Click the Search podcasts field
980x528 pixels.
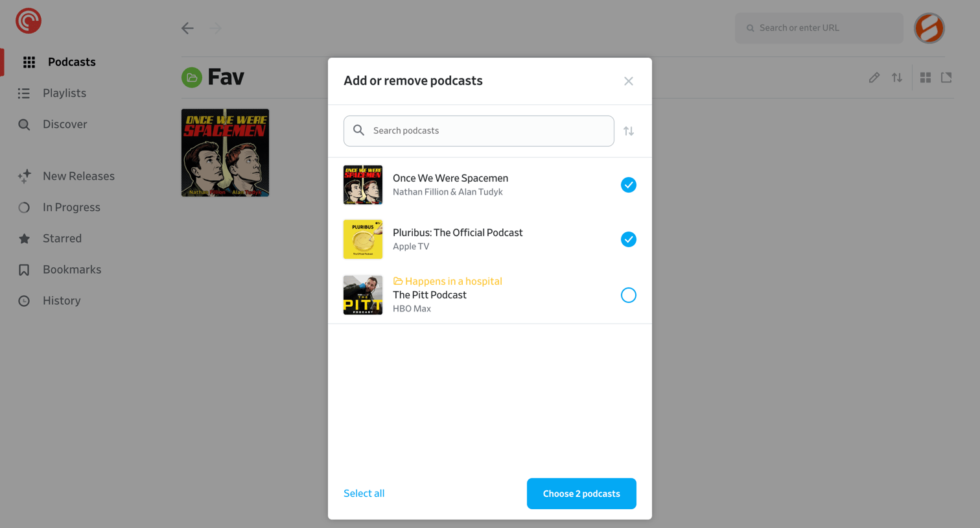coord(479,131)
